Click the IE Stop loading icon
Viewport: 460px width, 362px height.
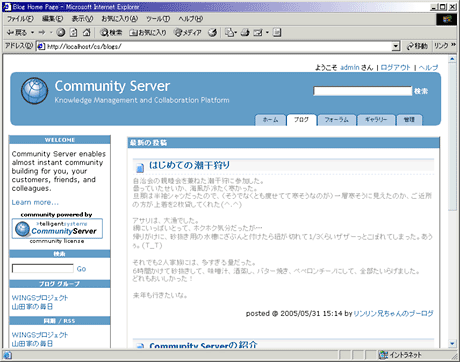coord(61,32)
